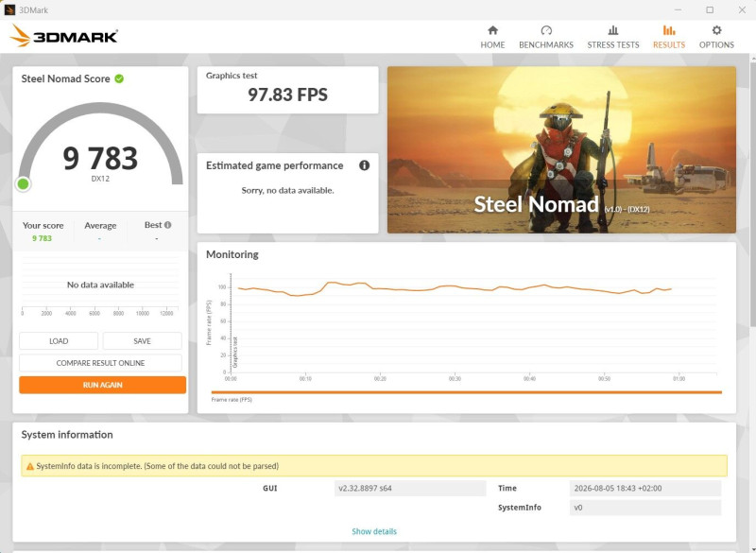Click the 3DMark logo

63,36
